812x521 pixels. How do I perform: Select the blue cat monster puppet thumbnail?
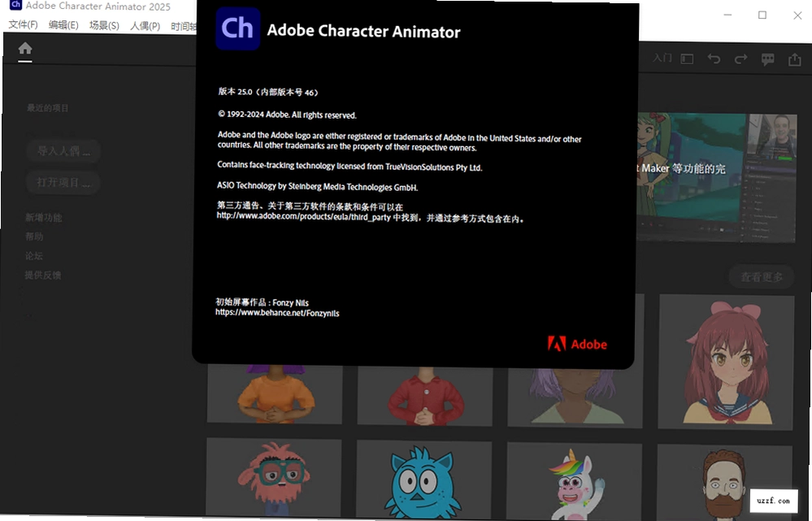[424, 481]
